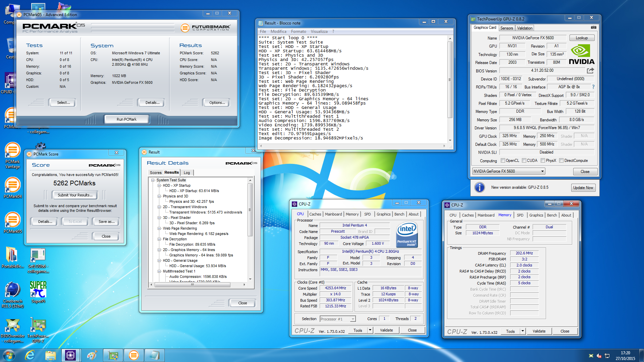Collapse Web Page Rendering tree node
The height and width of the screenshot is (362, 644).
point(159,228)
